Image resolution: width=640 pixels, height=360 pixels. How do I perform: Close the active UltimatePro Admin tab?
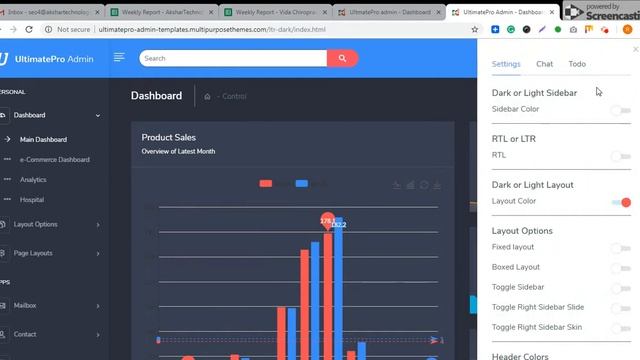(x=552, y=12)
